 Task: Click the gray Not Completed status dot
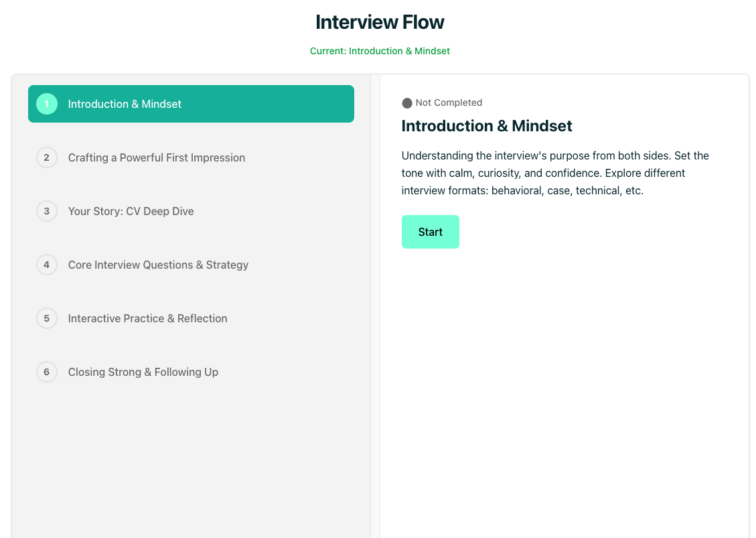point(407,103)
